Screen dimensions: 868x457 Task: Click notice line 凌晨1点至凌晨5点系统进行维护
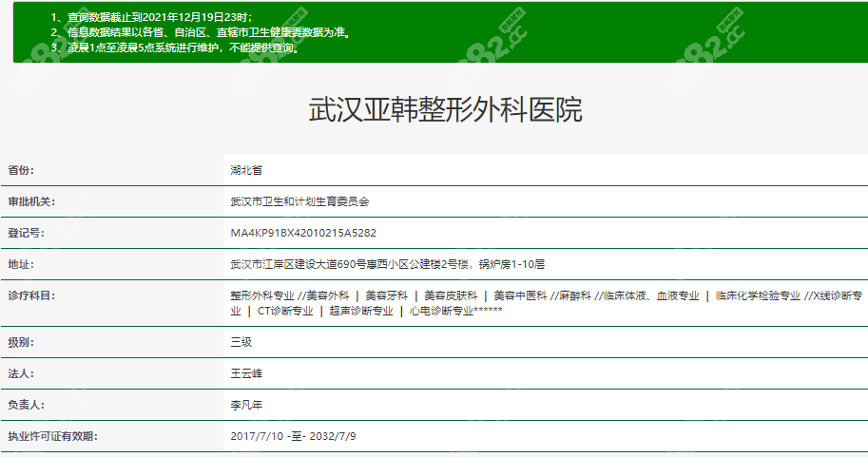[176, 48]
